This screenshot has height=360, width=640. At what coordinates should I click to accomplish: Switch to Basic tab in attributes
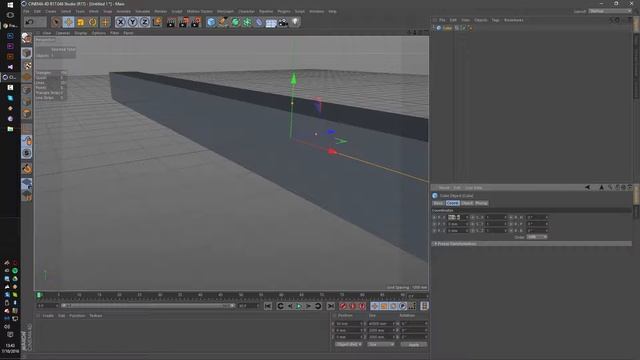438,203
